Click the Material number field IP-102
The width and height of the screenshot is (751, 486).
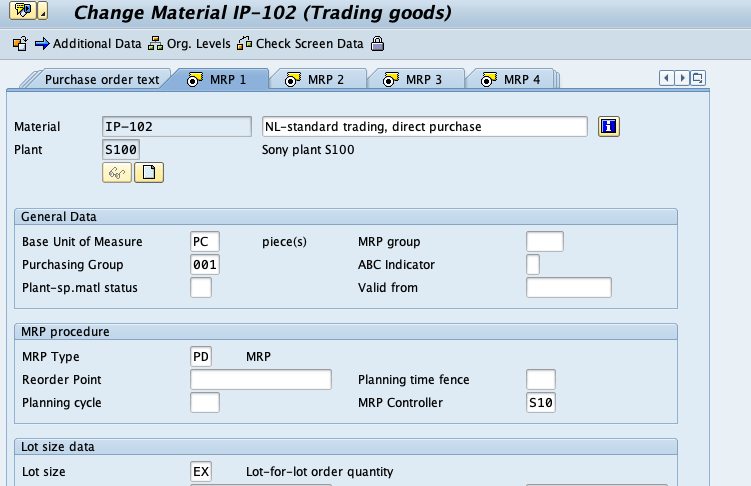177,126
